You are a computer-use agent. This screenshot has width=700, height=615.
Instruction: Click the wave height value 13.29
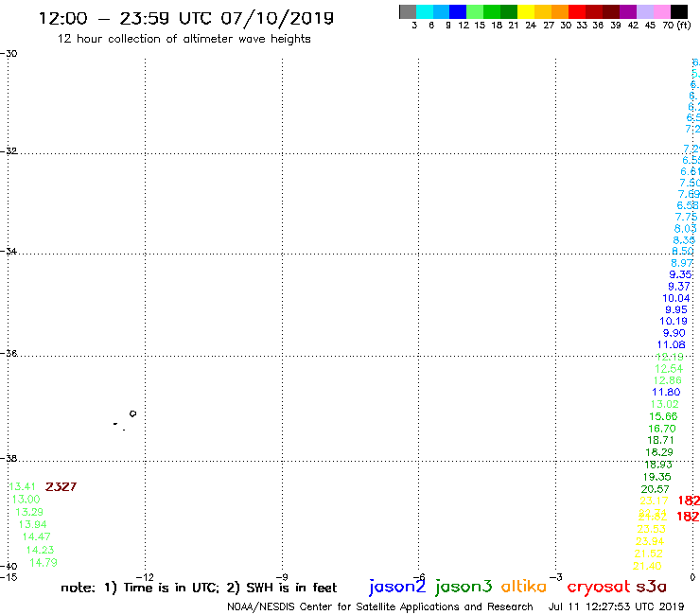(29, 512)
